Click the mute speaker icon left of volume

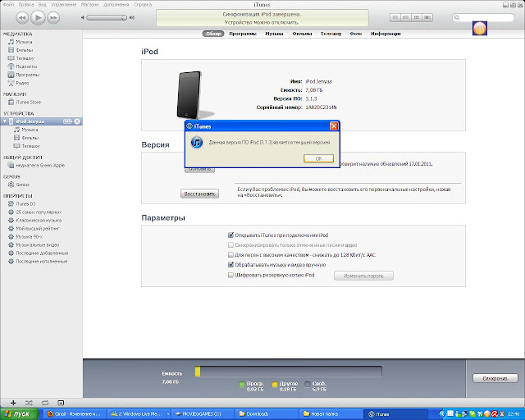(x=83, y=17)
